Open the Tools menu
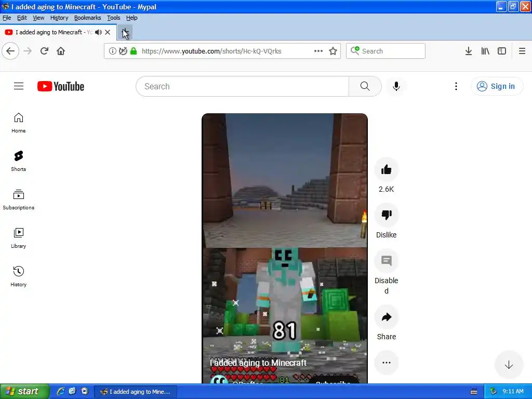This screenshot has height=399, width=532. [x=114, y=18]
